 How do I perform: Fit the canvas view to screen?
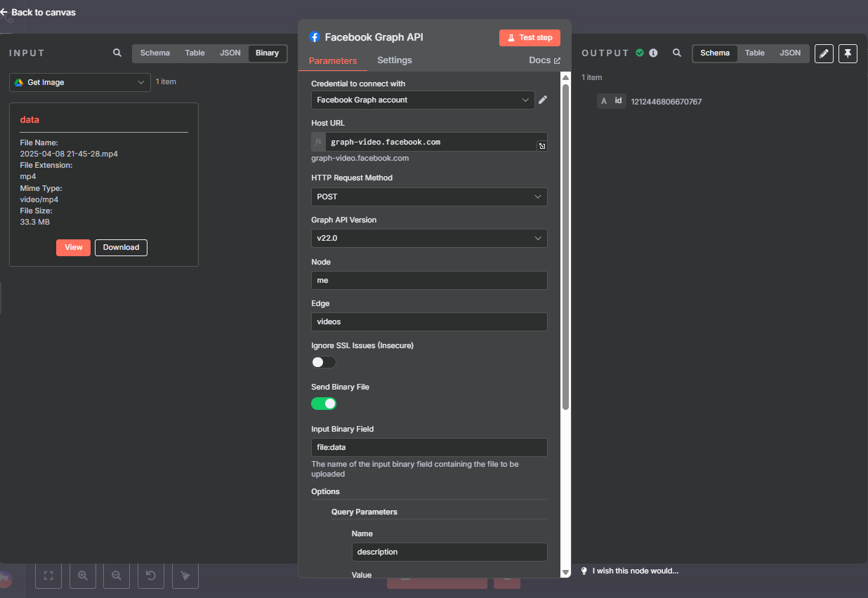click(x=48, y=576)
